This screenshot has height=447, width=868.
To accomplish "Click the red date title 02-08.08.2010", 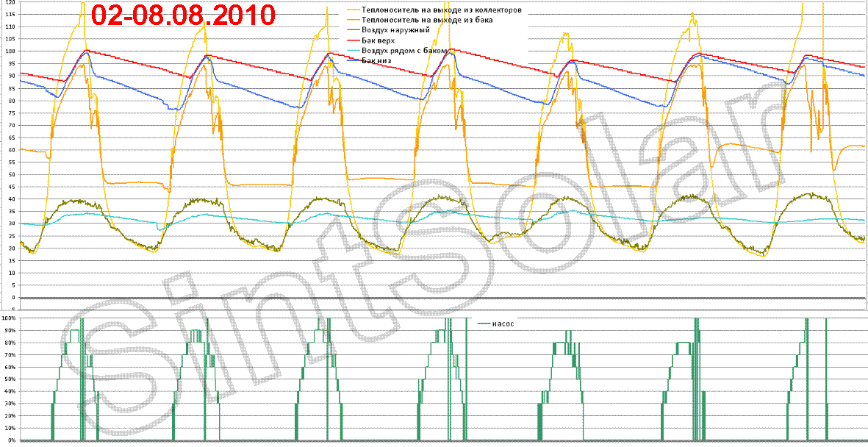I will pos(183,15).
